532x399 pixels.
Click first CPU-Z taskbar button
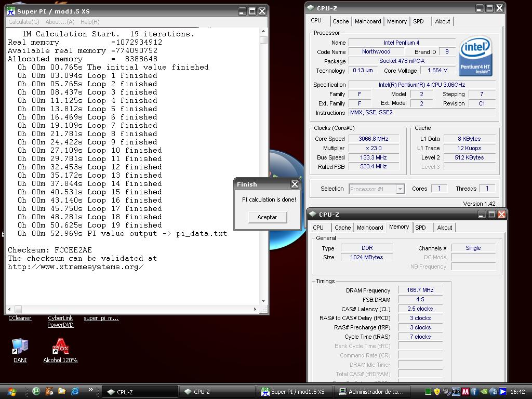pos(139,392)
